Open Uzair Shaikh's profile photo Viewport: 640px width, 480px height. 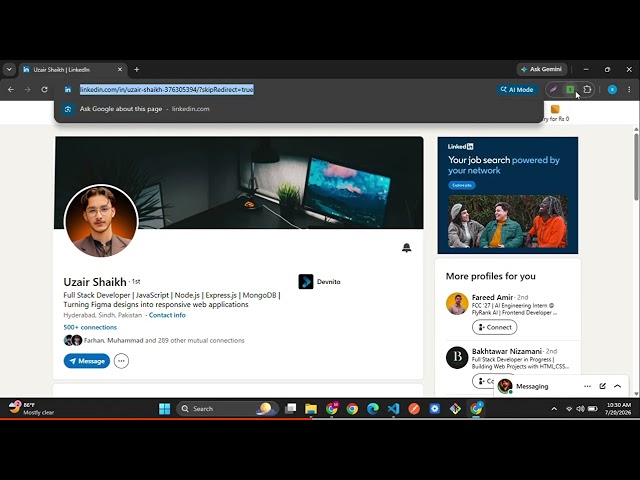pos(101,221)
